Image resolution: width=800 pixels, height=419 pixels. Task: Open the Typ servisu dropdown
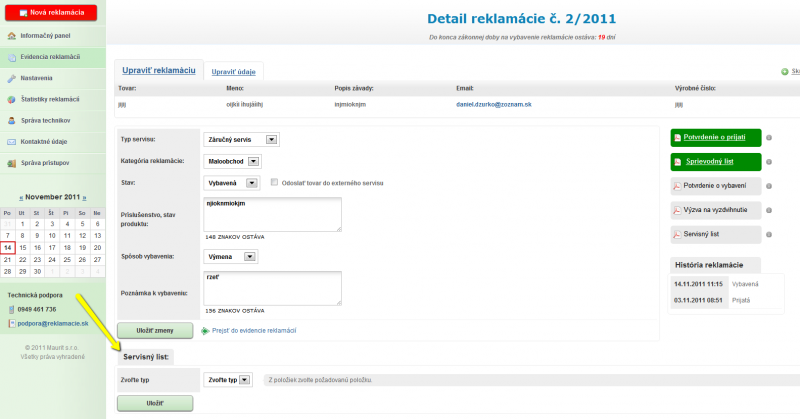pyautogui.click(x=271, y=139)
